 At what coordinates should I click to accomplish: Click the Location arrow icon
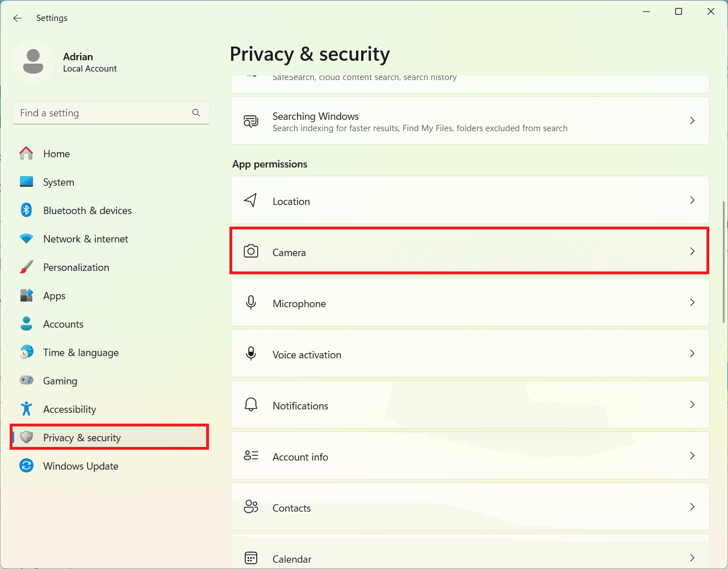(x=250, y=200)
